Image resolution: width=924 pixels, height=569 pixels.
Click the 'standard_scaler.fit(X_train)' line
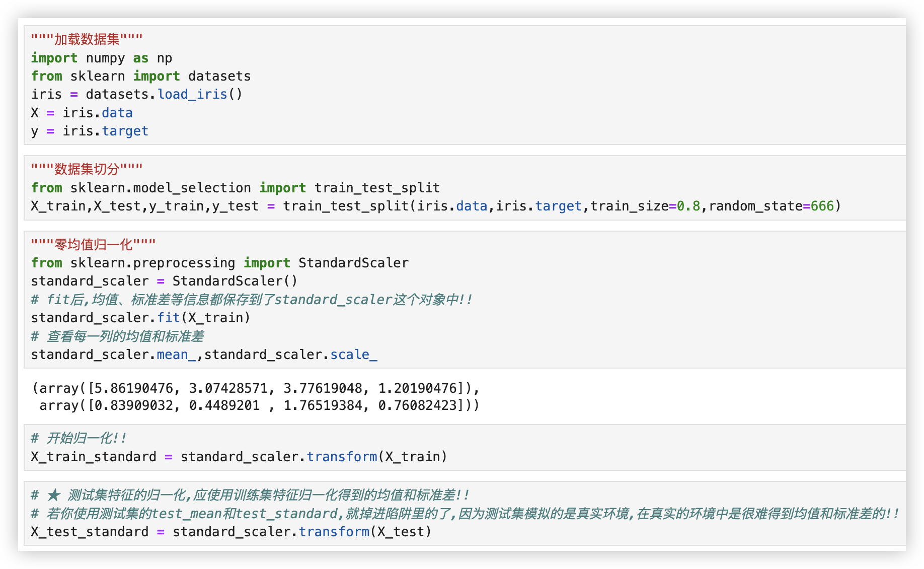(x=140, y=318)
